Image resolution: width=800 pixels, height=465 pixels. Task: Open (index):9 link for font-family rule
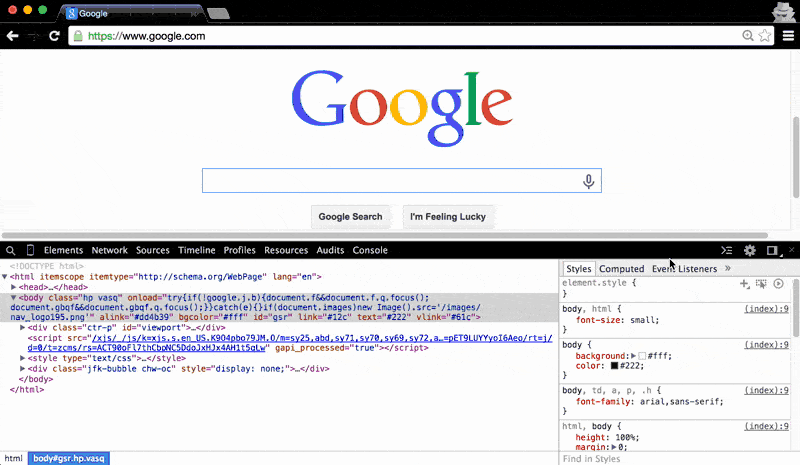[x=766, y=390]
